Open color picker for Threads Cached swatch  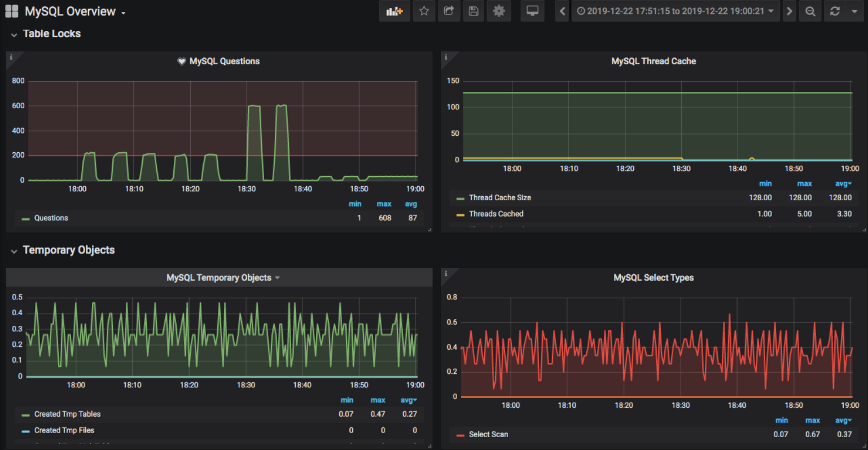pos(461,215)
